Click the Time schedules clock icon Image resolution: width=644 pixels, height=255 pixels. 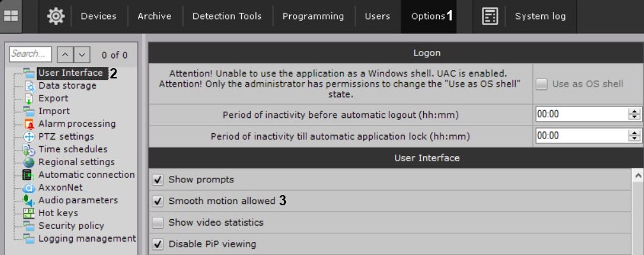29,150
